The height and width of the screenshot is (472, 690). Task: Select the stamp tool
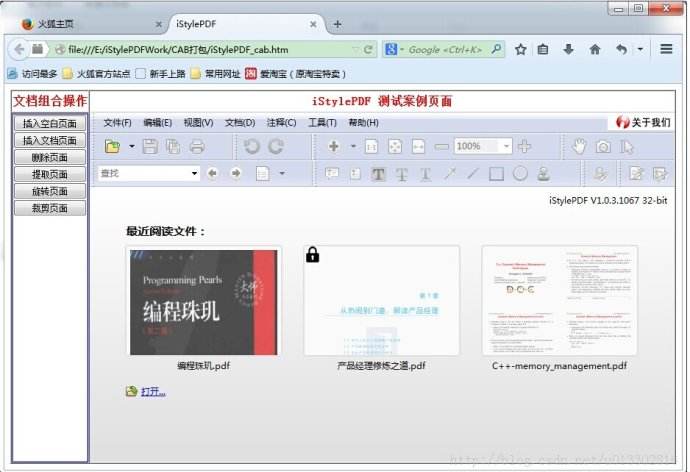point(543,174)
